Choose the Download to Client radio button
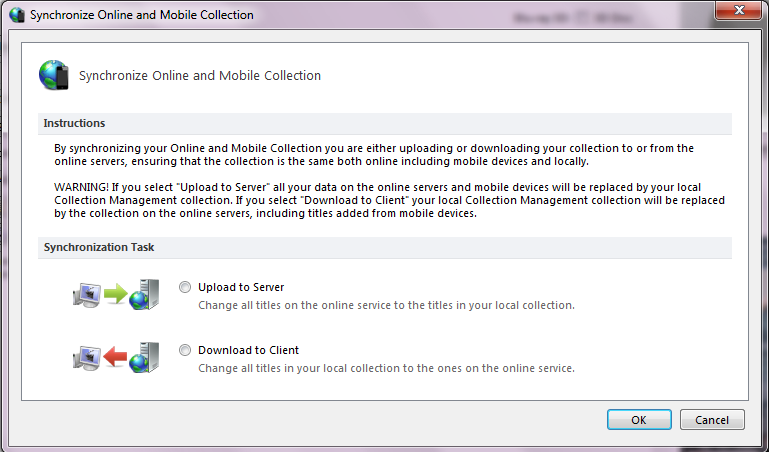This screenshot has height=452, width=769. point(184,350)
